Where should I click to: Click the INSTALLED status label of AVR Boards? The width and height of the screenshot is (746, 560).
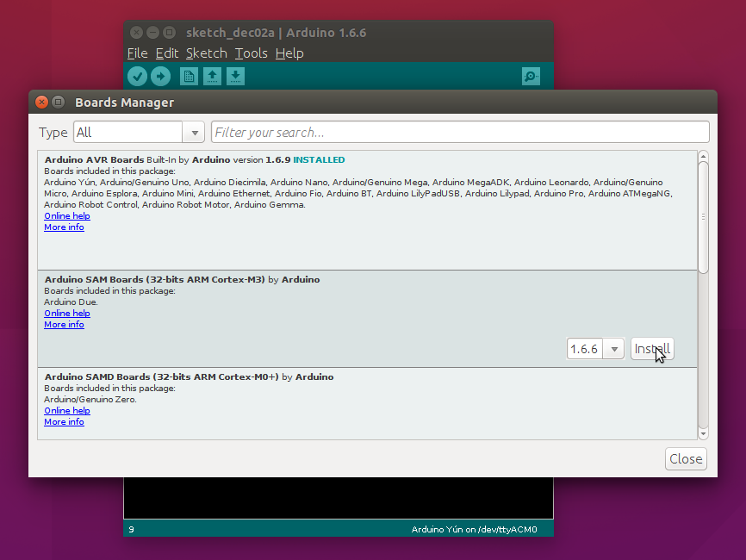click(319, 160)
